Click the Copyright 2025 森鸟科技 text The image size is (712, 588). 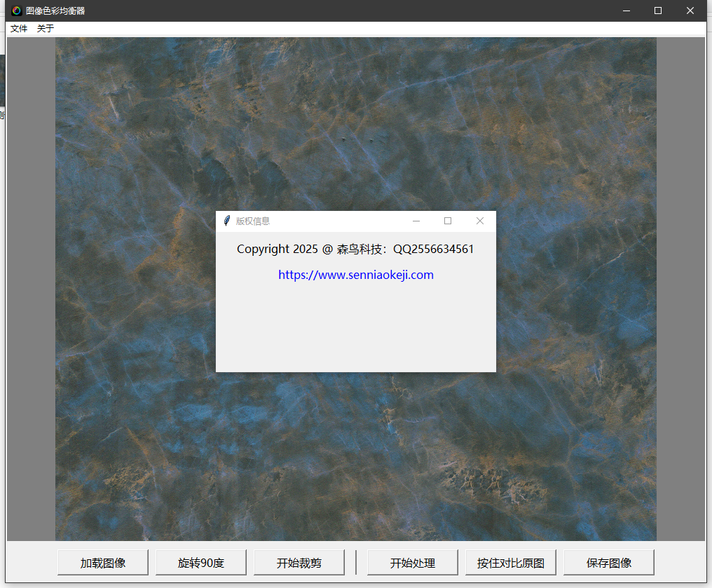point(355,249)
